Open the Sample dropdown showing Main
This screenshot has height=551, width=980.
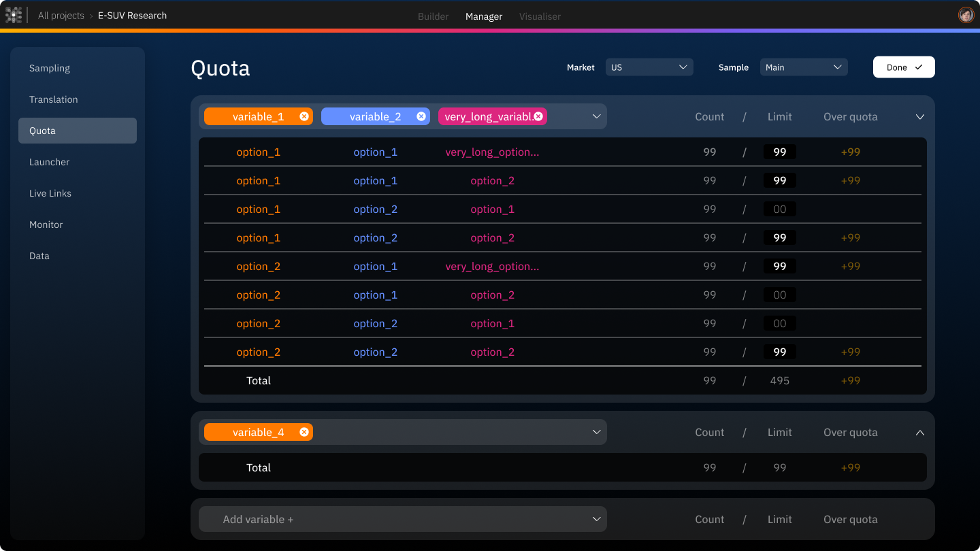pyautogui.click(x=804, y=67)
